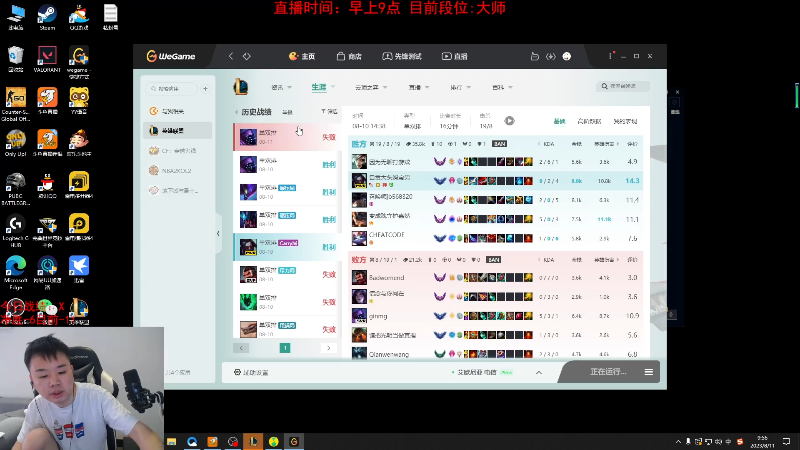Click the winning team BAN badge
This screenshot has width=800, height=450.
499,144
